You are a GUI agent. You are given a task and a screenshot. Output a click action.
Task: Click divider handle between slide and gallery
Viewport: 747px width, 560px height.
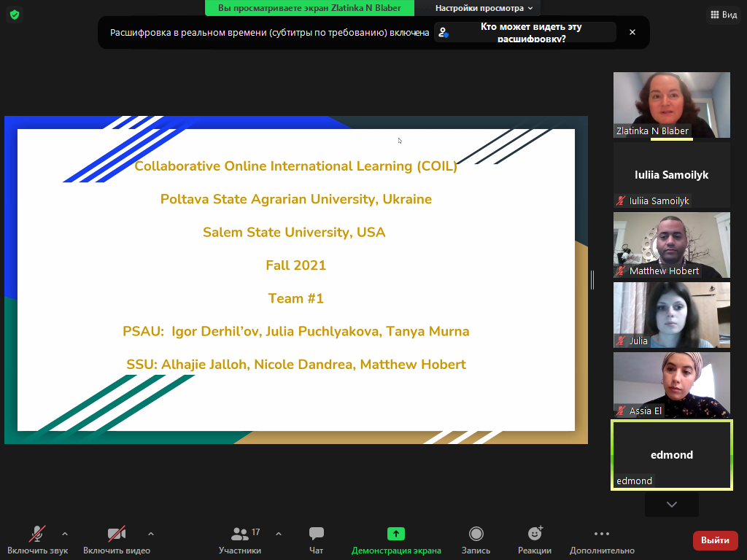pos(592,280)
